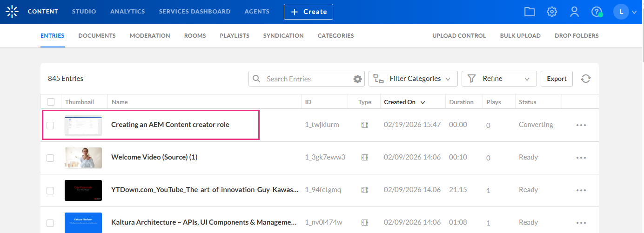Click the Kaltura sunburst logo
Viewport: 644px width, 233px height.
(12, 12)
